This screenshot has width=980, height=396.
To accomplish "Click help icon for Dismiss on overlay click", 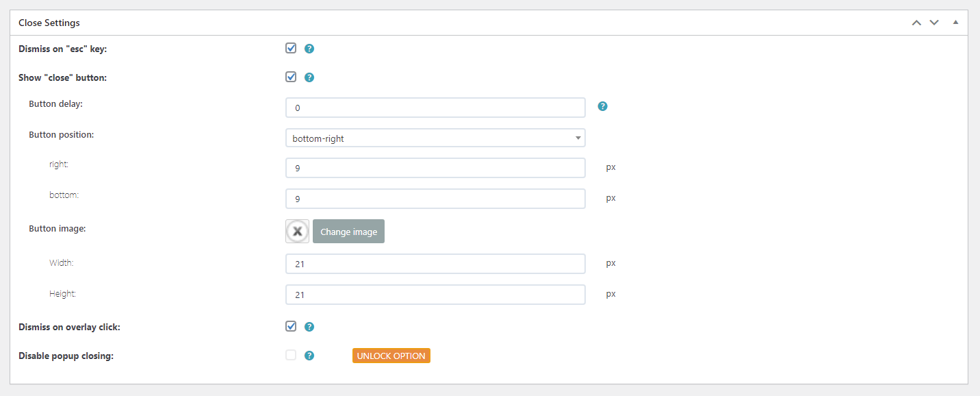I will [x=309, y=327].
